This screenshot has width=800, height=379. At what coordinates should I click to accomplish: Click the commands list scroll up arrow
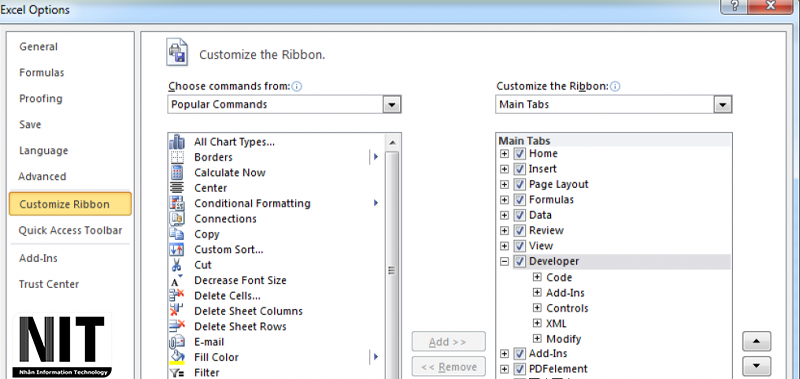coord(392,142)
